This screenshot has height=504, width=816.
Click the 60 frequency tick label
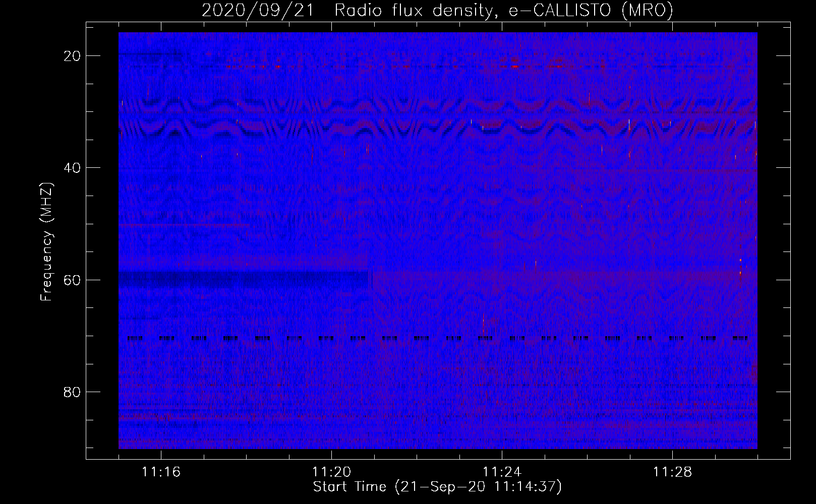point(73,280)
